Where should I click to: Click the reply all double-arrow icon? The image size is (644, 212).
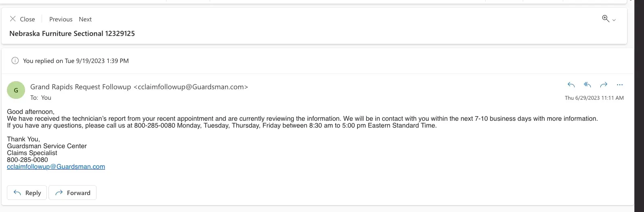tap(587, 85)
